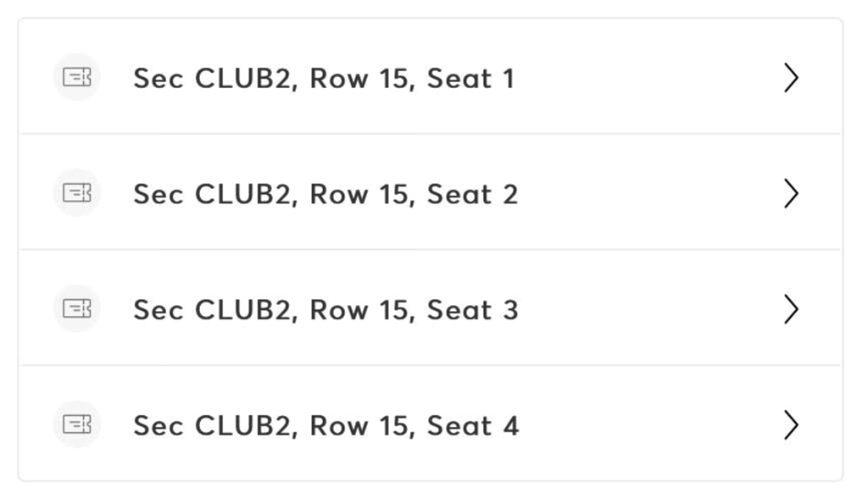Select the 'Sec CLUB2, Row 15, Seat 2' label

tap(326, 194)
